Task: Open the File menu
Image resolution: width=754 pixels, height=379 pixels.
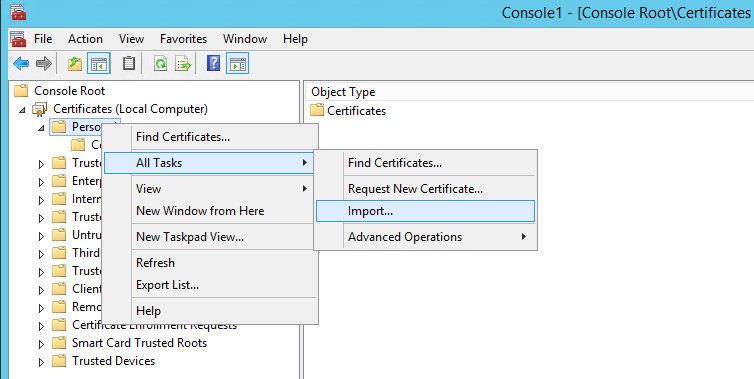Action: (43, 38)
